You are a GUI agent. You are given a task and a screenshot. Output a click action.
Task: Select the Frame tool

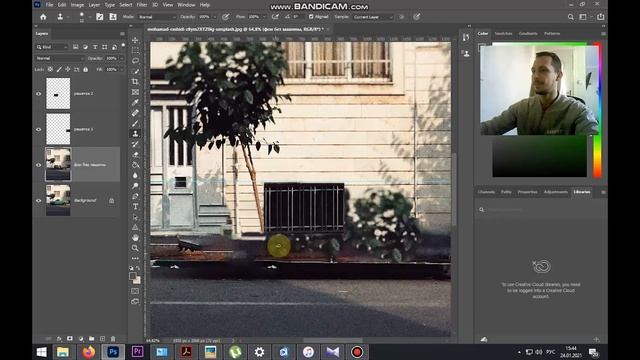pyautogui.click(x=135, y=92)
